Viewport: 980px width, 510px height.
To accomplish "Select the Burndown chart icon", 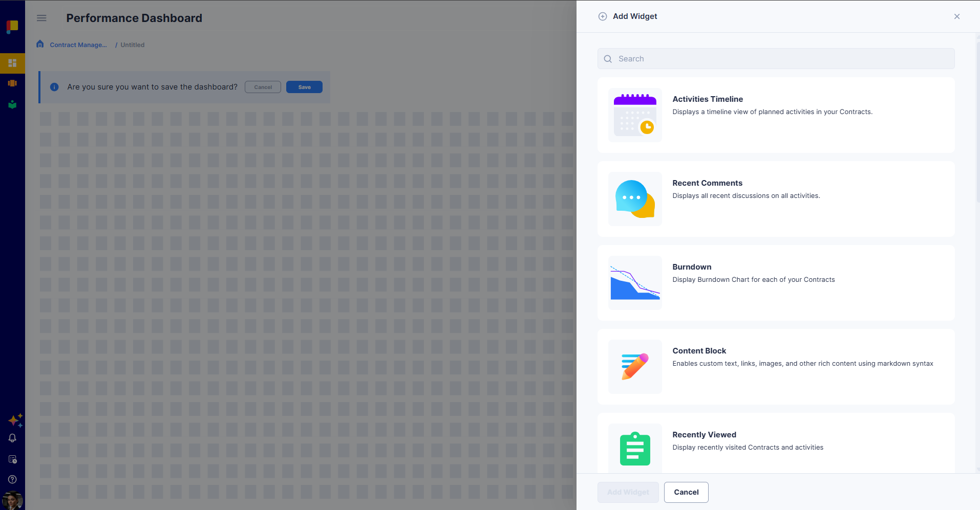I will click(635, 283).
